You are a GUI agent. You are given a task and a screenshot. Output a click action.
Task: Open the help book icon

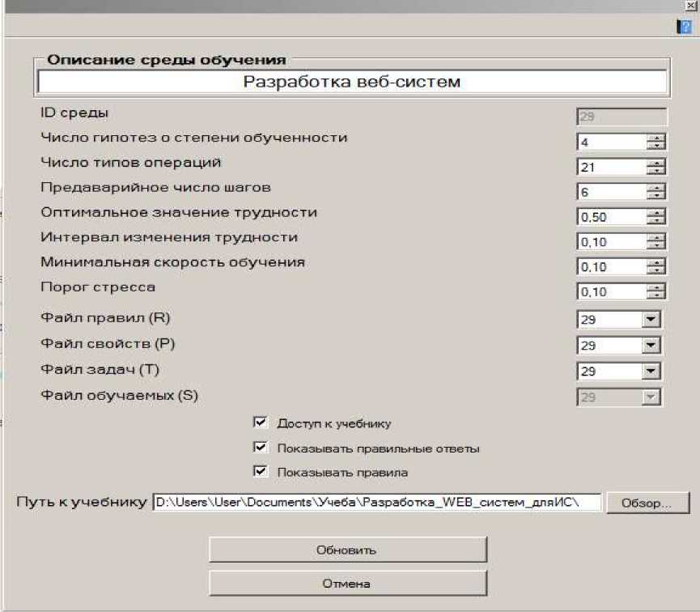[684, 27]
